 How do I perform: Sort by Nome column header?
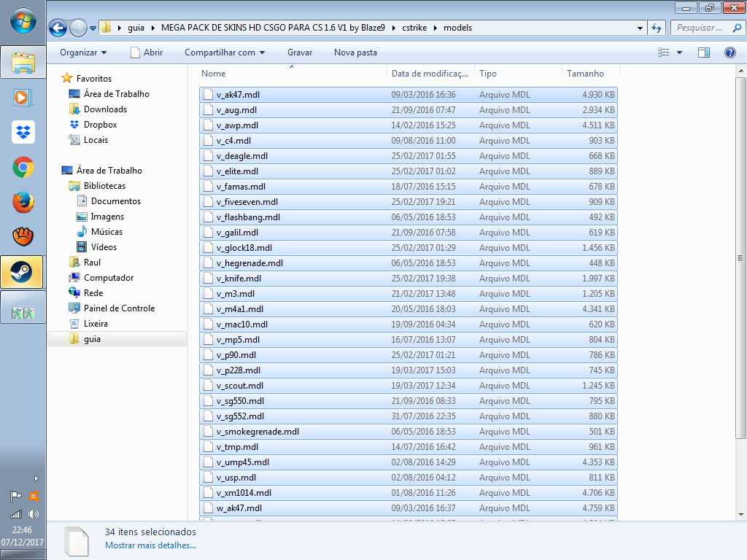point(292,74)
